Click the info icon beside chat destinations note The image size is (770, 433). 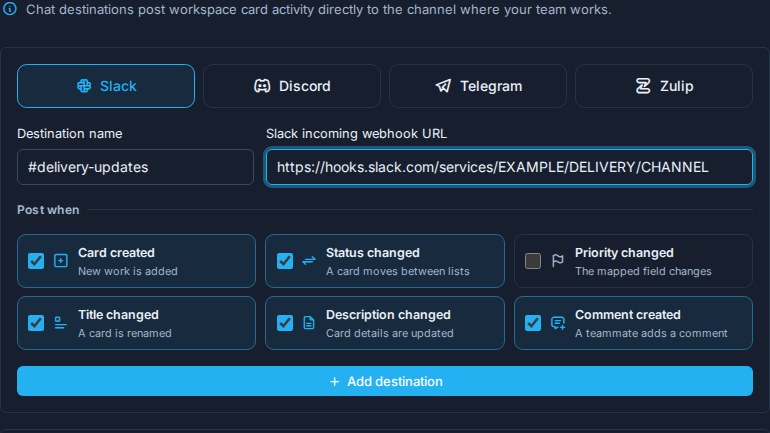tap(9, 9)
